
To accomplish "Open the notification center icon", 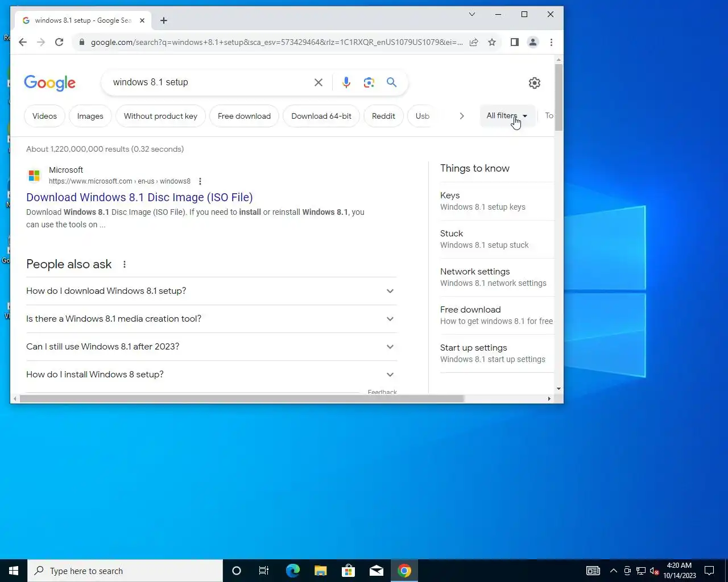I will [x=709, y=571].
